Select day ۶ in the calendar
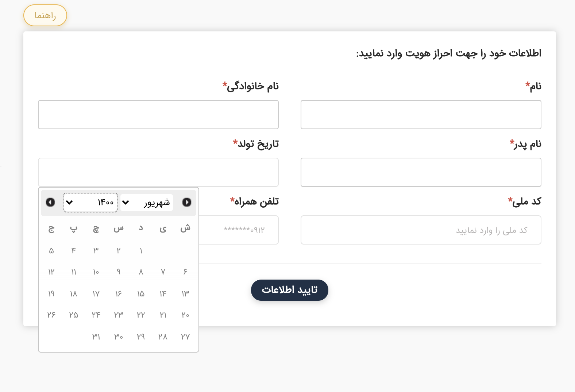 point(185,272)
